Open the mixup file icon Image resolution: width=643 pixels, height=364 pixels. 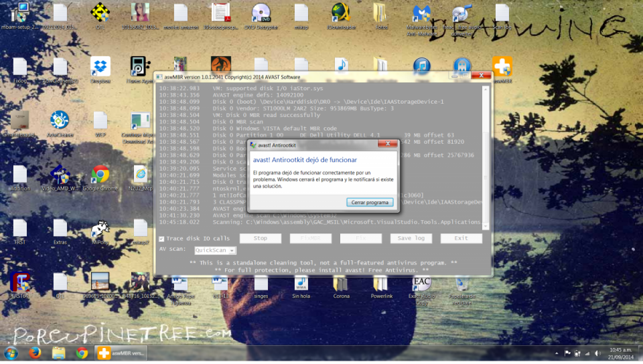point(301,15)
